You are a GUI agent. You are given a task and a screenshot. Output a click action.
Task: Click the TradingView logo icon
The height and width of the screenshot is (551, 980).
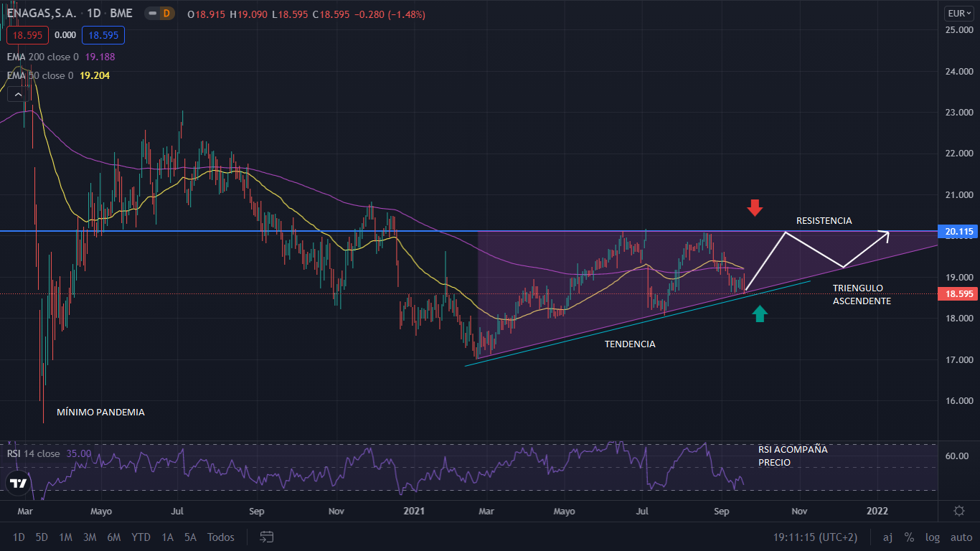coord(18,483)
